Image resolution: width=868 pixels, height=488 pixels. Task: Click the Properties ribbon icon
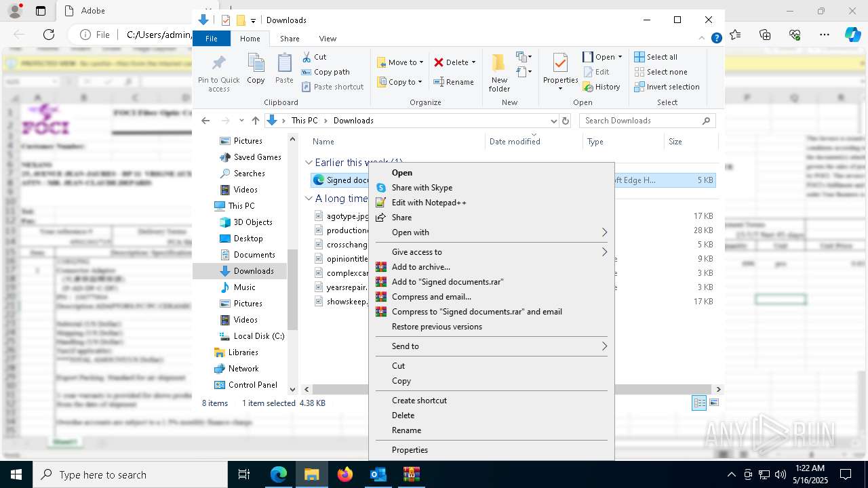coord(560,64)
